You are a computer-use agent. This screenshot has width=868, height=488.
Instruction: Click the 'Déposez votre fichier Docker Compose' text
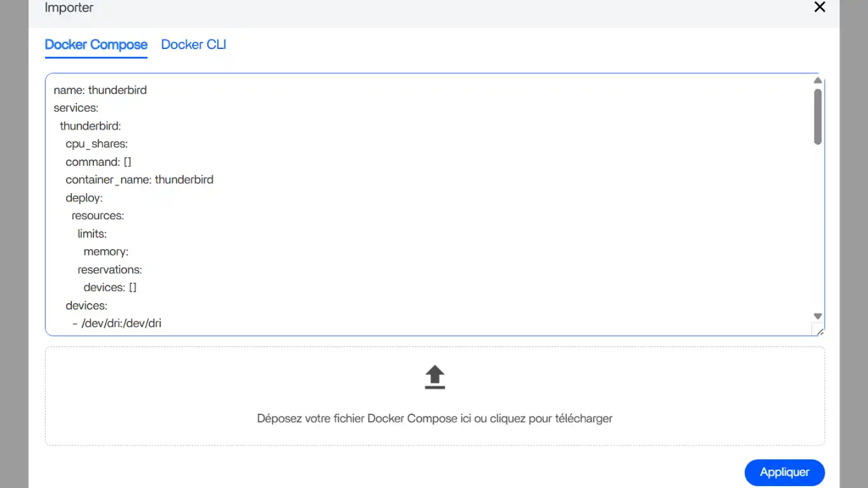[435, 418]
